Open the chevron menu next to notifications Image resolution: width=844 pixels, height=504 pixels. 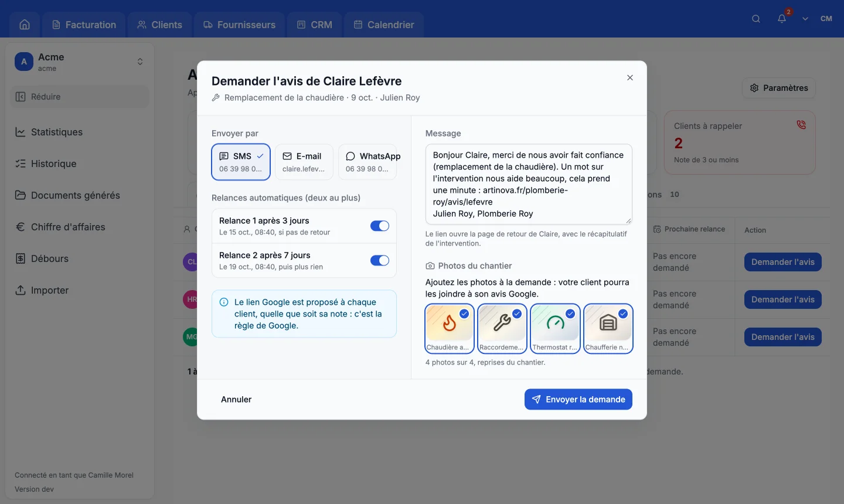[x=805, y=19]
